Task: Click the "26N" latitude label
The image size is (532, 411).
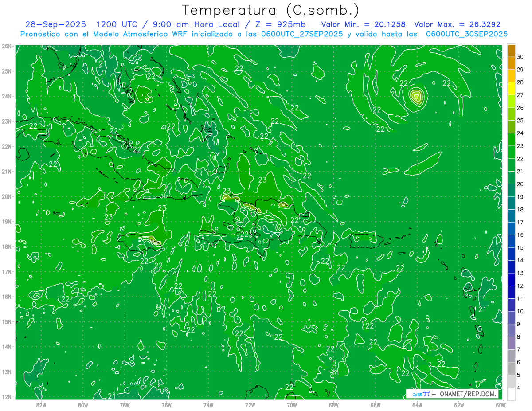Action: tap(7, 46)
